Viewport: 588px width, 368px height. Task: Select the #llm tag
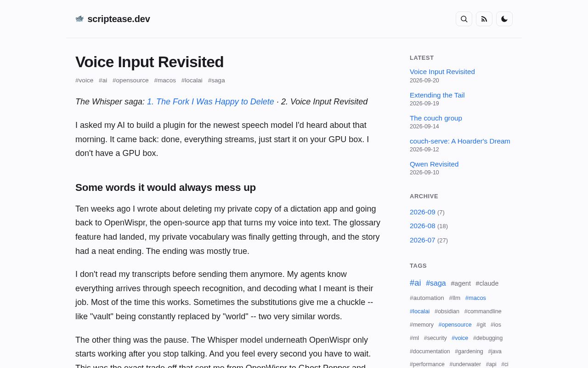pyautogui.click(x=455, y=298)
